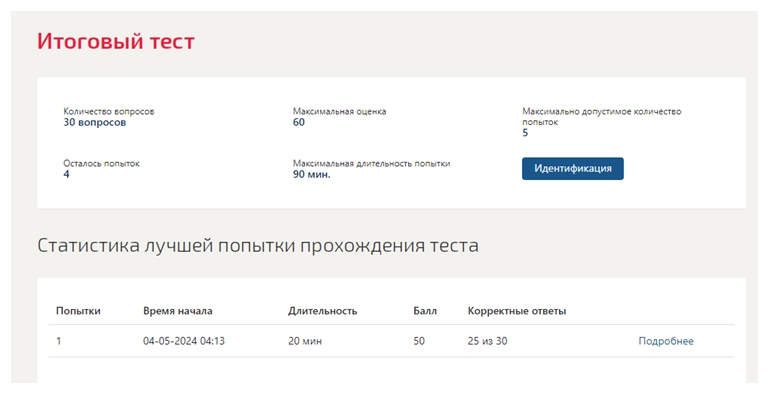The height and width of the screenshot is (404, 768).
Task: Click the Попытки column header
Action: pos(78,311)
